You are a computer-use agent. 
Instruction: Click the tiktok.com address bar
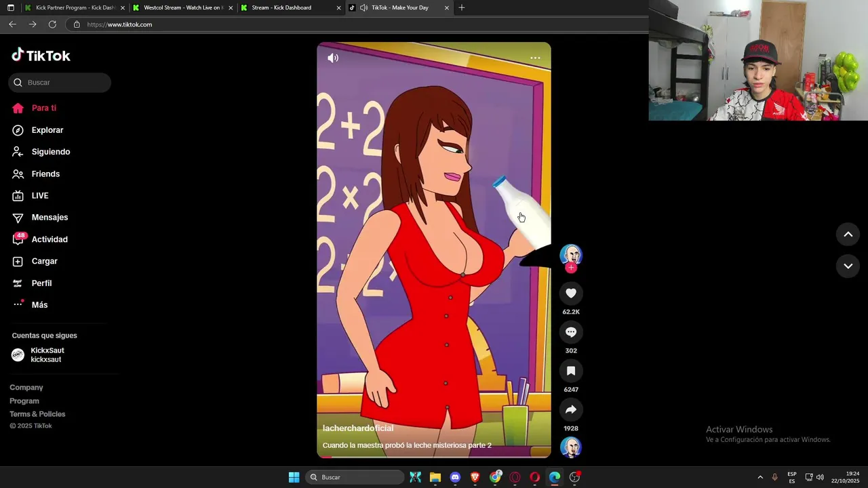click(356, 24)
